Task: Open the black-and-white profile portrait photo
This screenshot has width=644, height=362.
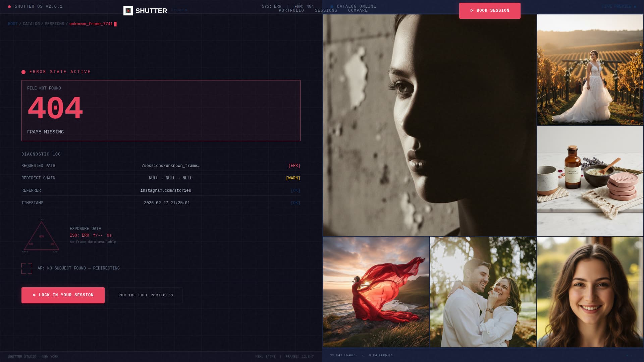Action: pos(429,125)
